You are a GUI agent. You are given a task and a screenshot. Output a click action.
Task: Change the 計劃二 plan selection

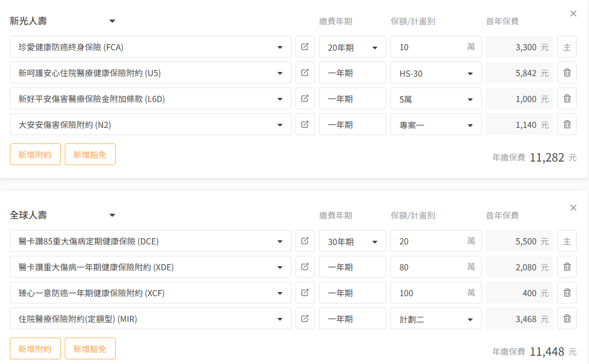pyautogui.click(x=436, y=319)
